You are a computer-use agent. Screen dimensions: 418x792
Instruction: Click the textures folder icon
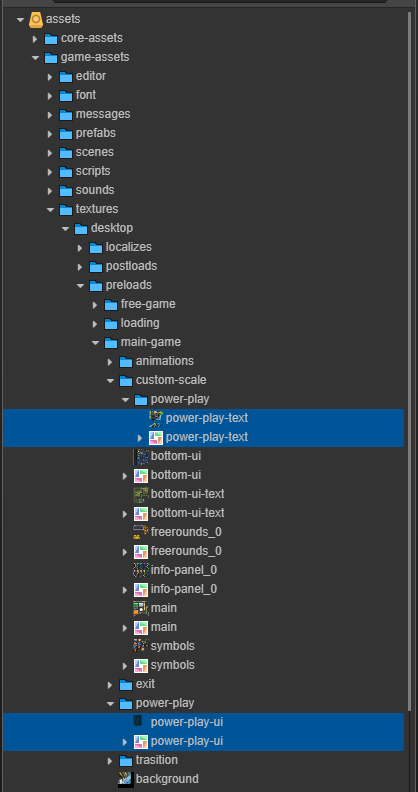tap(66, 209)
